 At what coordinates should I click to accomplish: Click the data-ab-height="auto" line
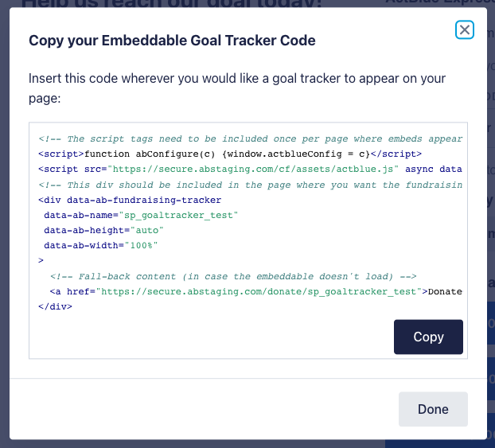(103, 230)
